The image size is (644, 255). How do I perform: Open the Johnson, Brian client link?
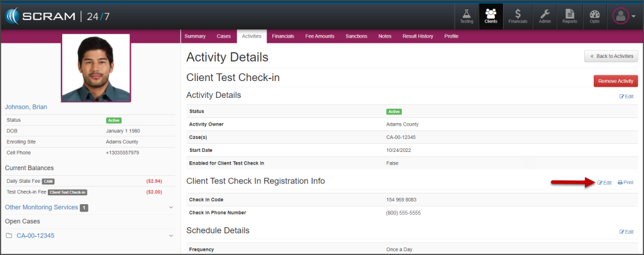coord(26,107)
